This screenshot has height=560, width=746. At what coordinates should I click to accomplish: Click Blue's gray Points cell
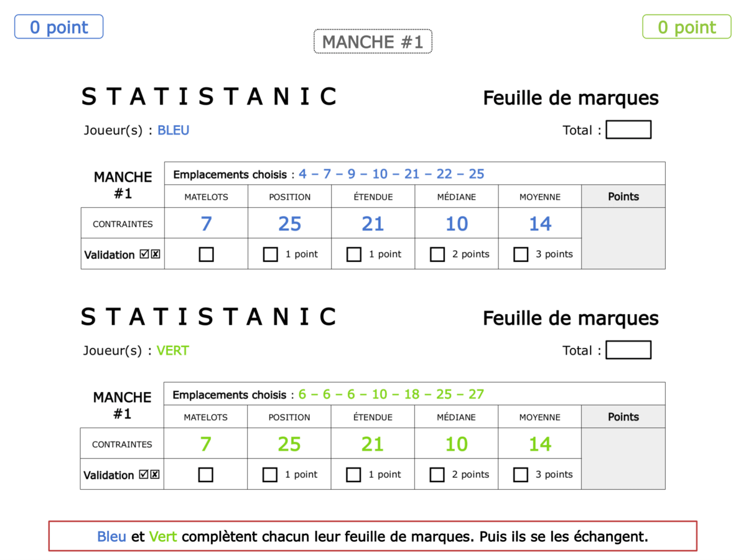623,238
